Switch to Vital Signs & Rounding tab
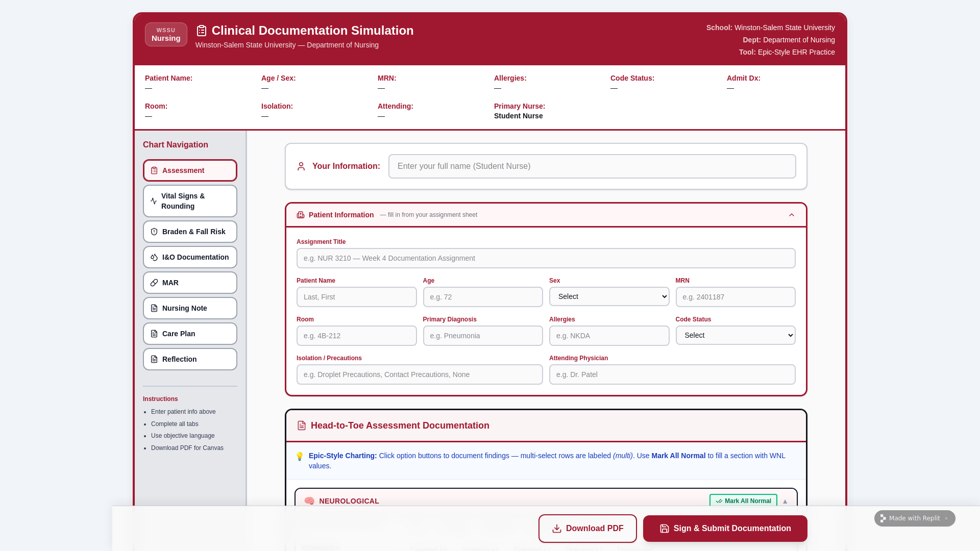The width and height of the screenshot is (980, 551). click(x=190, y=201)
